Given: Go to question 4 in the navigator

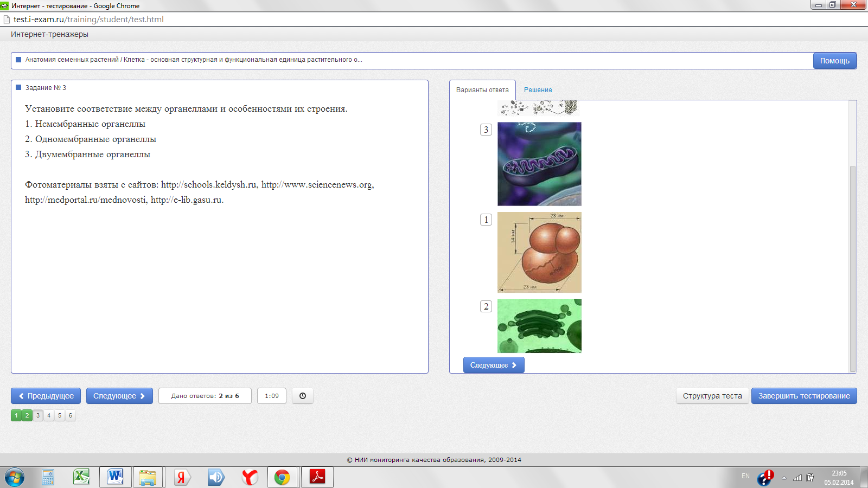Looking at the screenshot, I should tap(49, 415).
